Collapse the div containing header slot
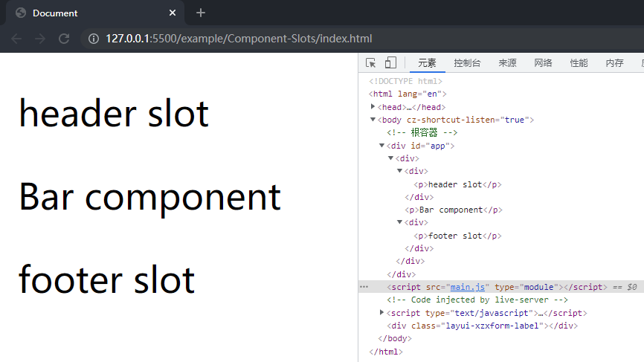 (399, 171)
